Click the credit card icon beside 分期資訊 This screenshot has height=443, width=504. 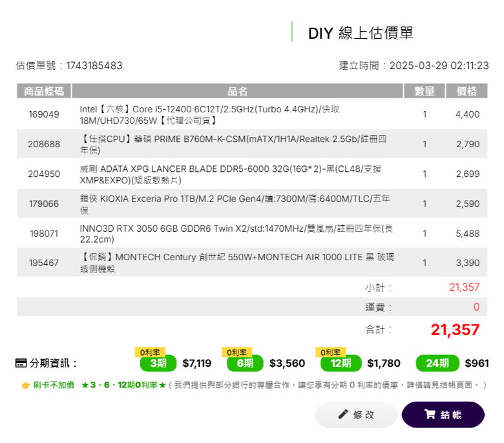[x=21, y=364]
